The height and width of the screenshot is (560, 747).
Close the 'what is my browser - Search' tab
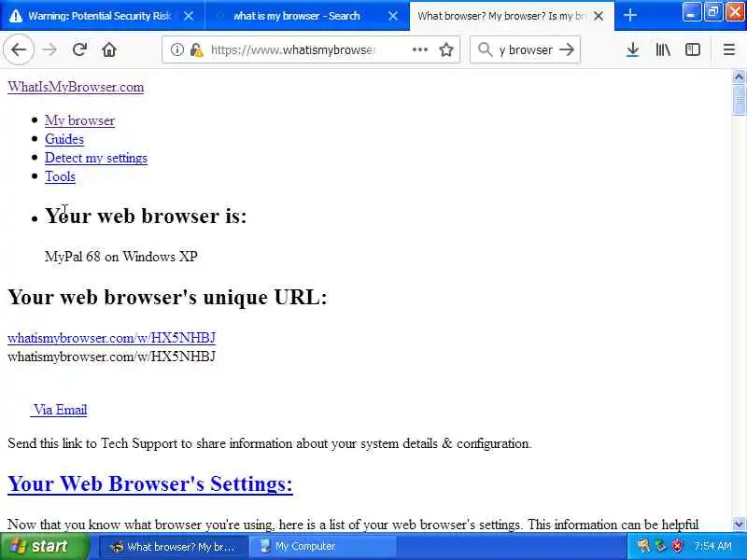pyautogui.click(x=393, y=16)
